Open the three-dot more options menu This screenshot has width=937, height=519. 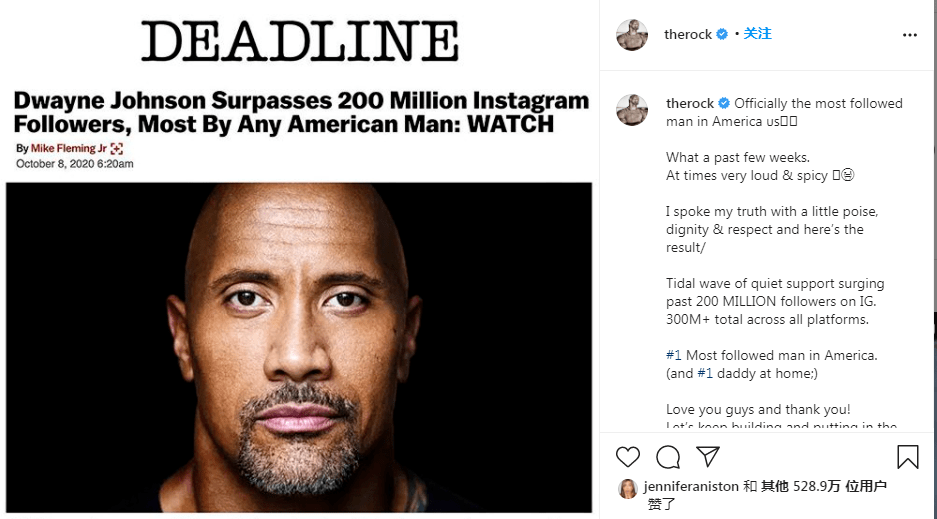[909, 35]
